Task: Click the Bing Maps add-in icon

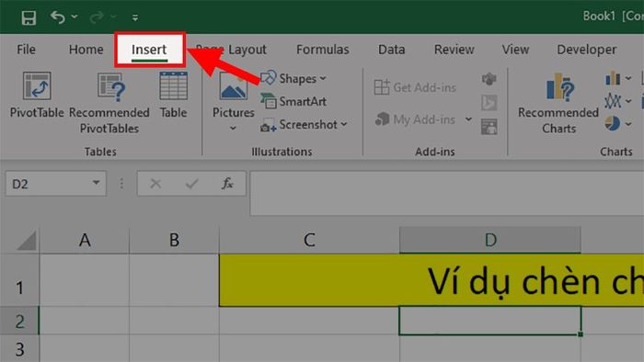Action: 489,103
